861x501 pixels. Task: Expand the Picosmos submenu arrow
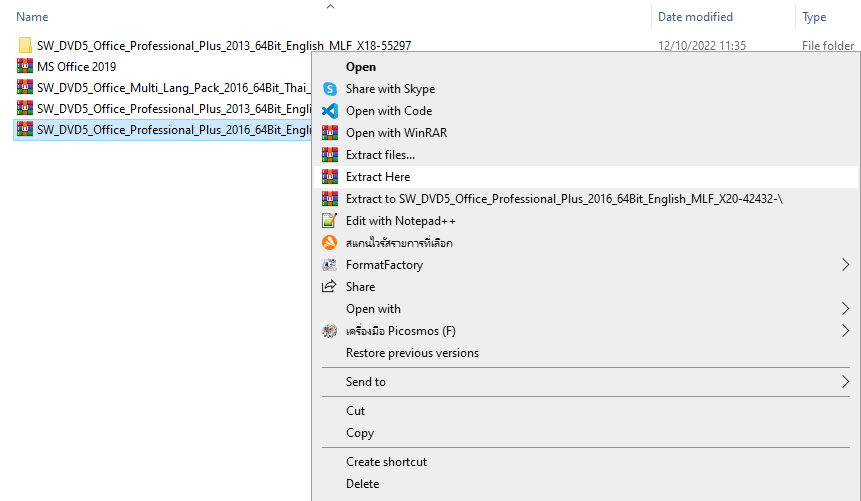(x=846, y=331)
